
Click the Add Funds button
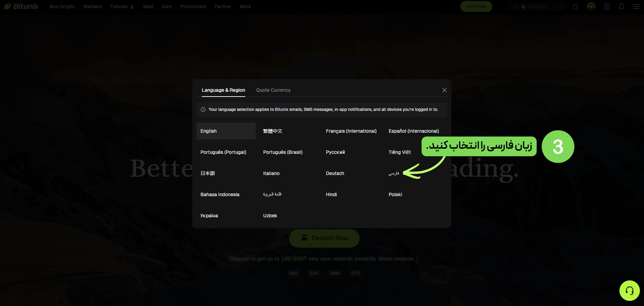click(476, 6)
